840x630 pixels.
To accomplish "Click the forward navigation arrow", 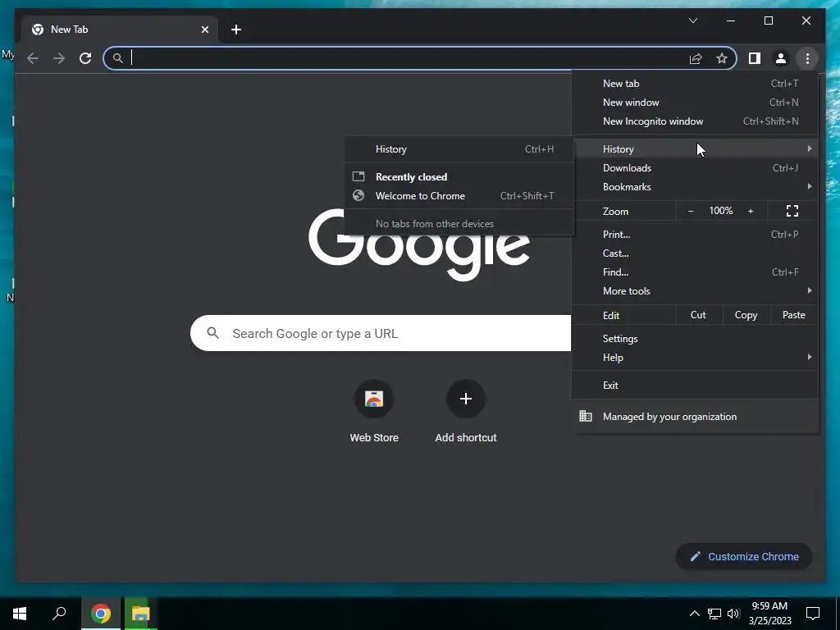I will 59,58.
